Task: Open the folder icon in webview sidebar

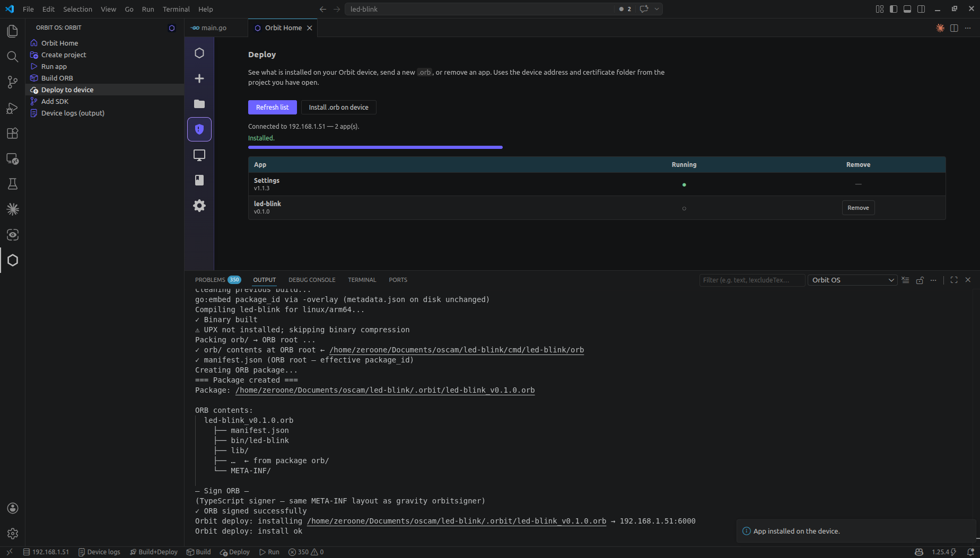Action: click(x=199, y=104)
